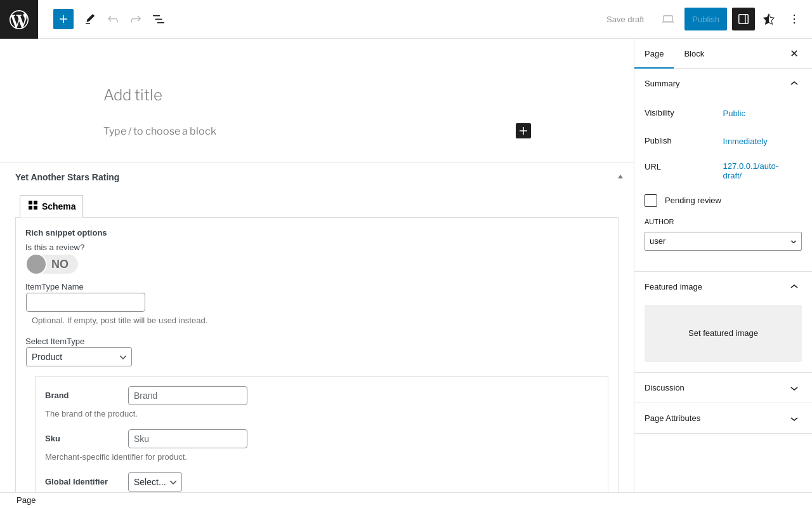Click the Set featured image area
Viewport: 812px width, 508px height.
click(723, 333)
